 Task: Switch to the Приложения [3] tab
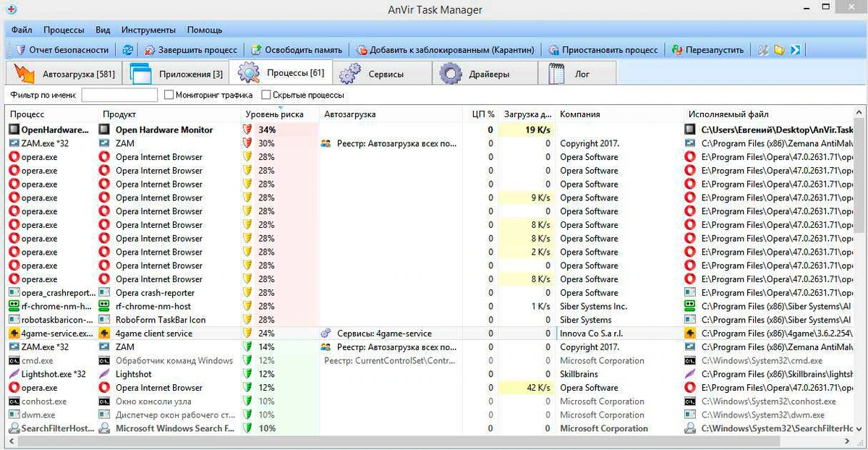176,73
